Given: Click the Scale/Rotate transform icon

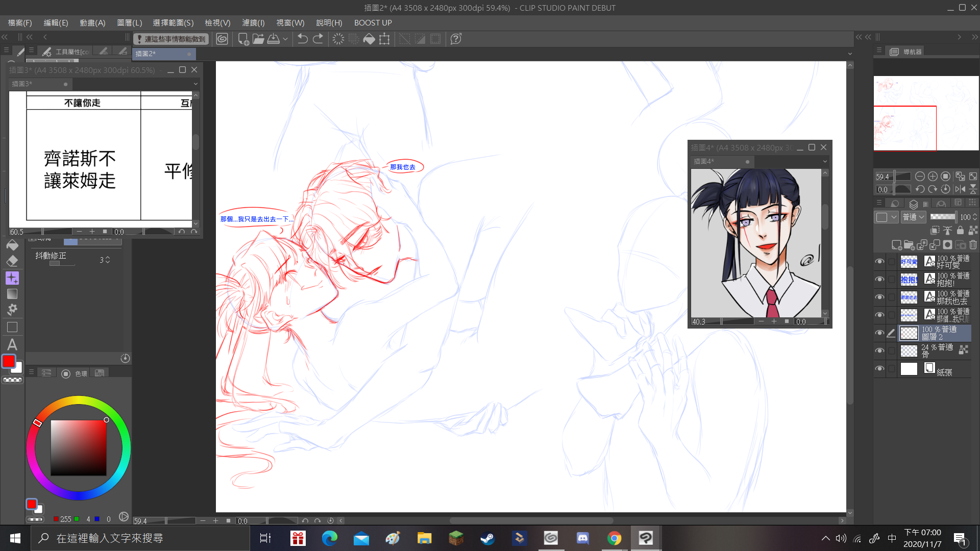Looking at the screenshot, I should (384, 39).
